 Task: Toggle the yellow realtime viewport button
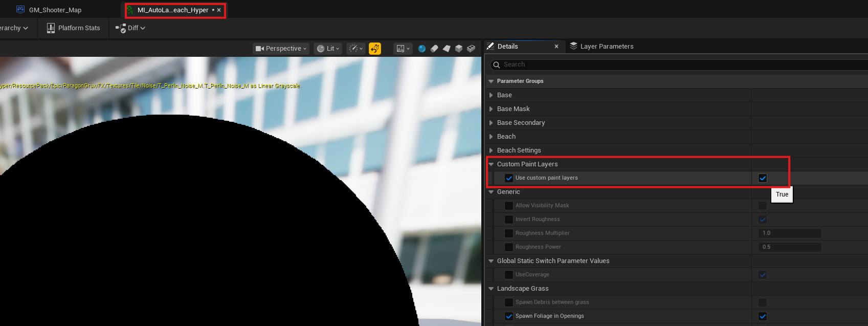[x=375, y=49]
